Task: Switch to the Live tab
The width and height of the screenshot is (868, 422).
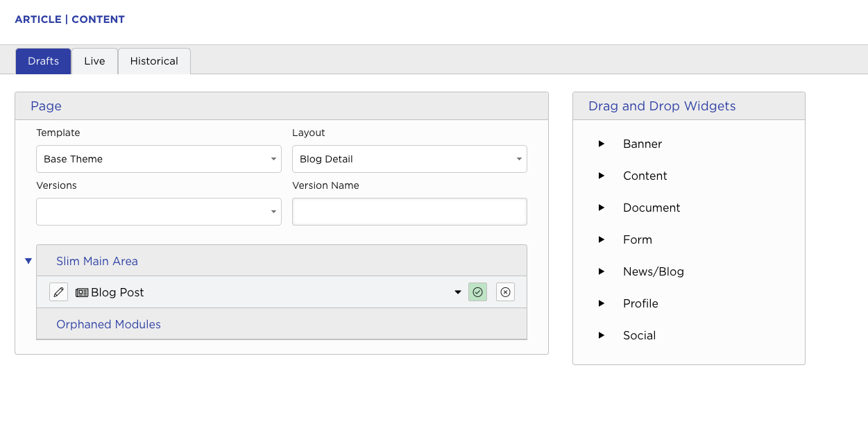Action: (94, 61)
